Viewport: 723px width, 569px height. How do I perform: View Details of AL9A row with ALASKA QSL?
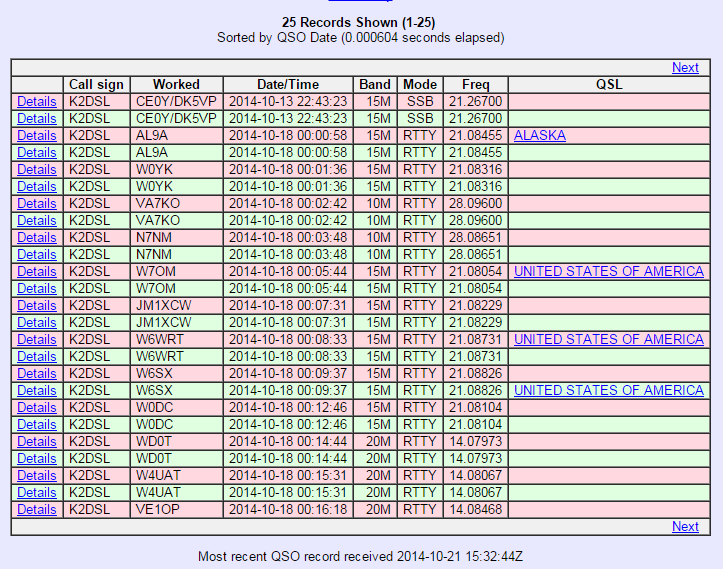click(x=37, y=136)
